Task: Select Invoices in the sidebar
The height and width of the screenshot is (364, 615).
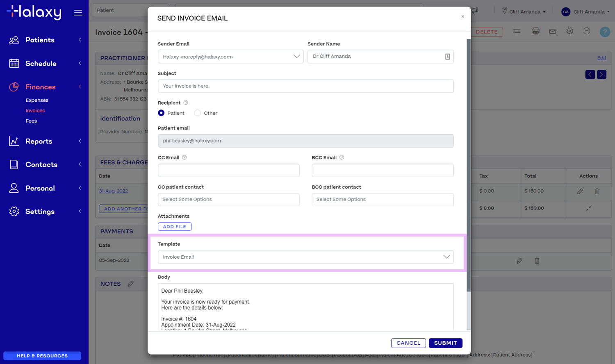Action: (x=35, y=110)
